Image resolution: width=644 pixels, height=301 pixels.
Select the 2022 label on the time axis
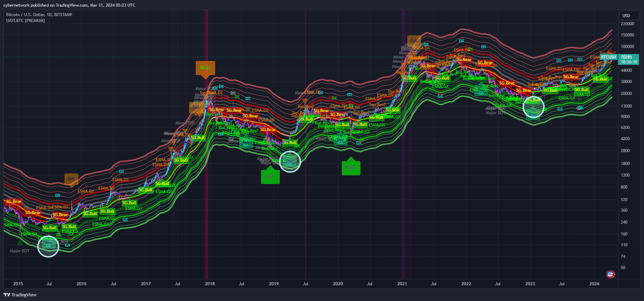466,284
